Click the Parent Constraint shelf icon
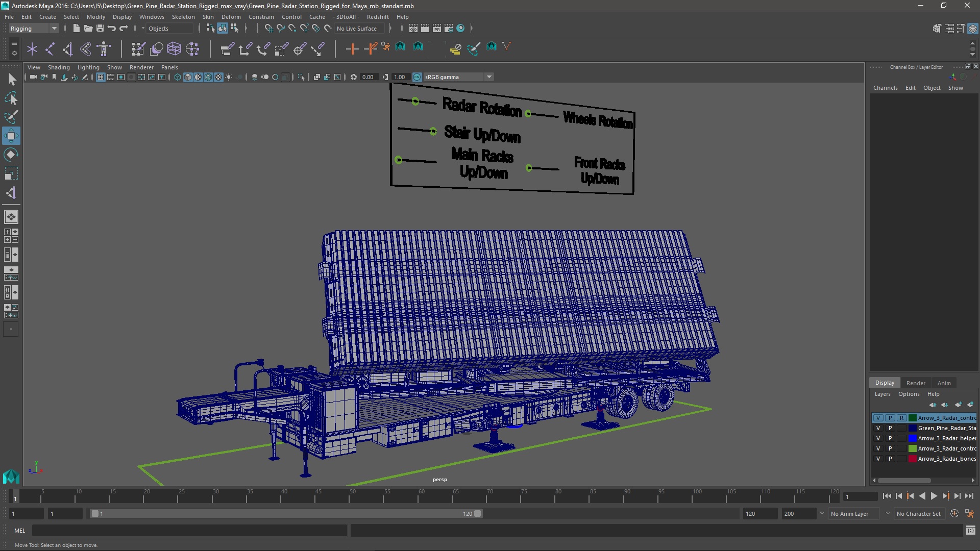Image resolution: width=980 pixels, height=551 pixels. tap(228, 49)
